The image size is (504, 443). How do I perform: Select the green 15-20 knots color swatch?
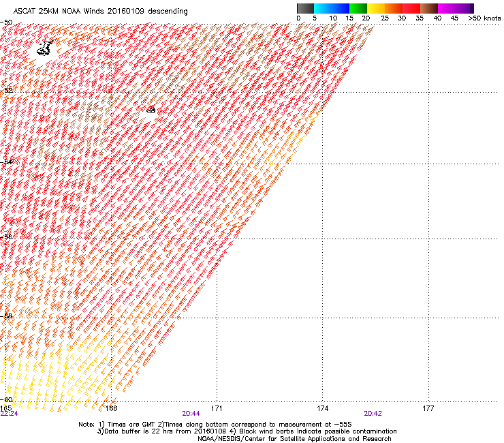tap(358, 8)
